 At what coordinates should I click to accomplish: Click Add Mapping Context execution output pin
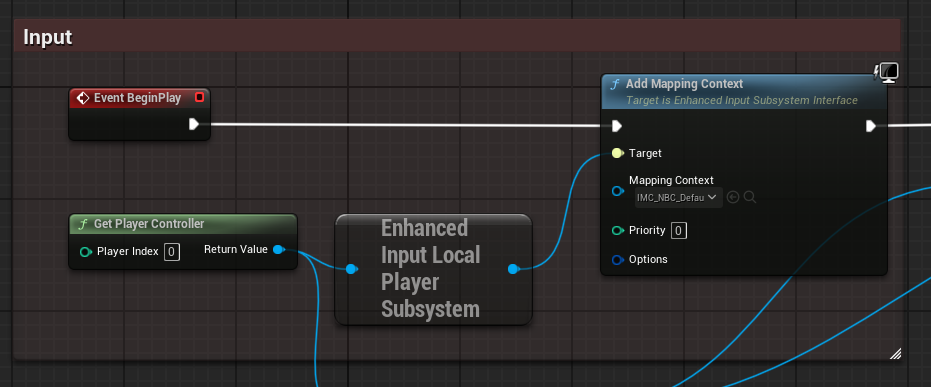870,126
